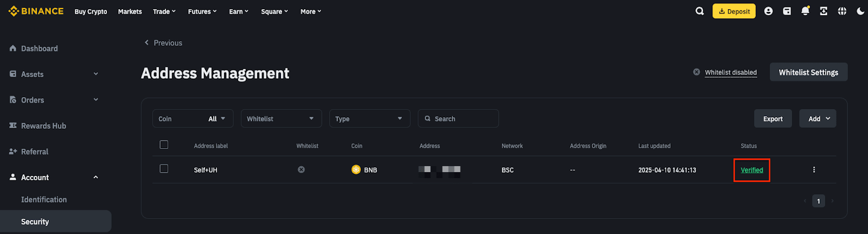Go to Markets in the top navigation
This screenshot has width=868, height=234.
[x=130, y=11]
